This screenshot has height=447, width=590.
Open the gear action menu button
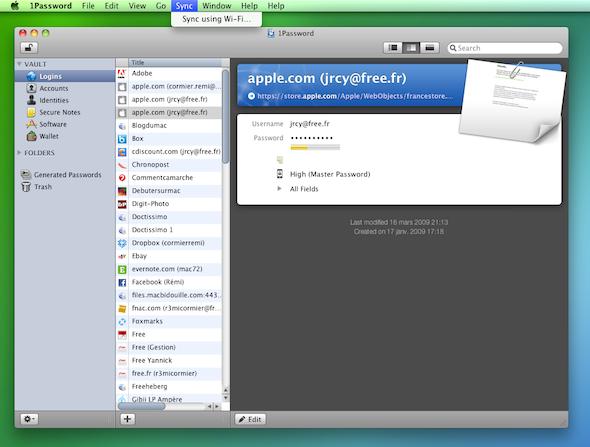click(x=29, y=419)
